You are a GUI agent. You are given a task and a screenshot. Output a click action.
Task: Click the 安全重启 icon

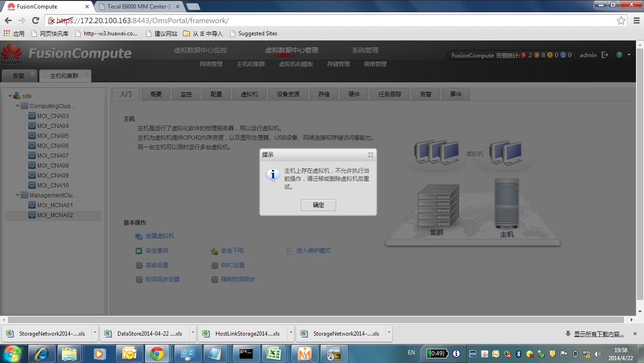click(139, 251)
